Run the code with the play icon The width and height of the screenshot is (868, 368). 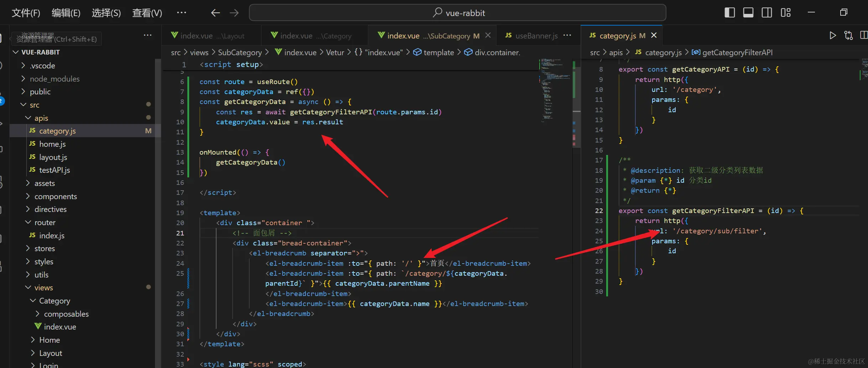click(x=832, y=35)
